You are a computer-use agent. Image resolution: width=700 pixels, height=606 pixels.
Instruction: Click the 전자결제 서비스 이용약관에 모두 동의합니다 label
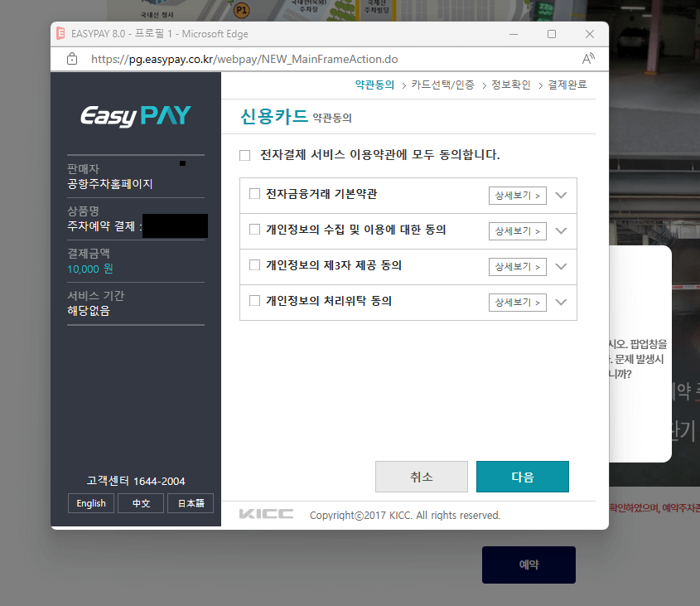[380, 155]
